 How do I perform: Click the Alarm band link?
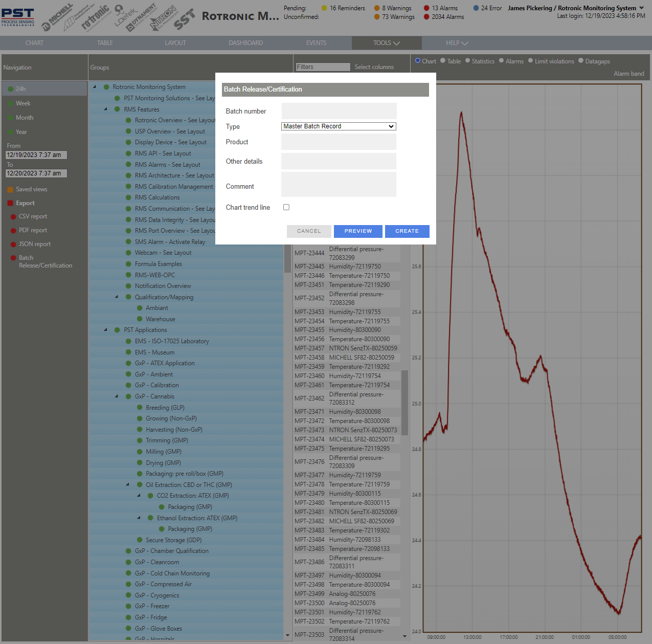(629, 74)
